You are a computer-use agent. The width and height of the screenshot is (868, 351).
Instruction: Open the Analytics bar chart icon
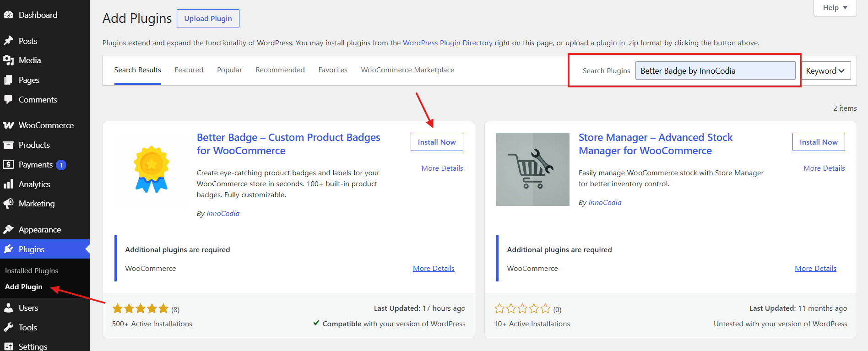tap(8, 184)
